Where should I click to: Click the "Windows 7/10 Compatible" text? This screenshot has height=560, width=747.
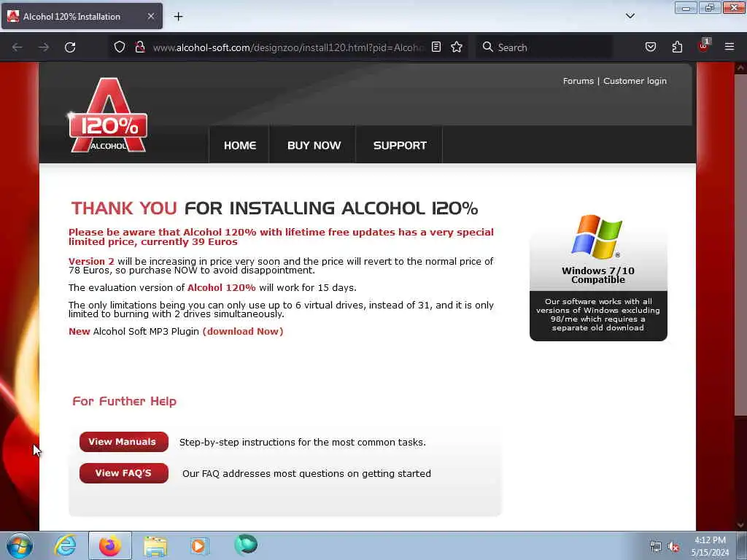tap(598, 275)
